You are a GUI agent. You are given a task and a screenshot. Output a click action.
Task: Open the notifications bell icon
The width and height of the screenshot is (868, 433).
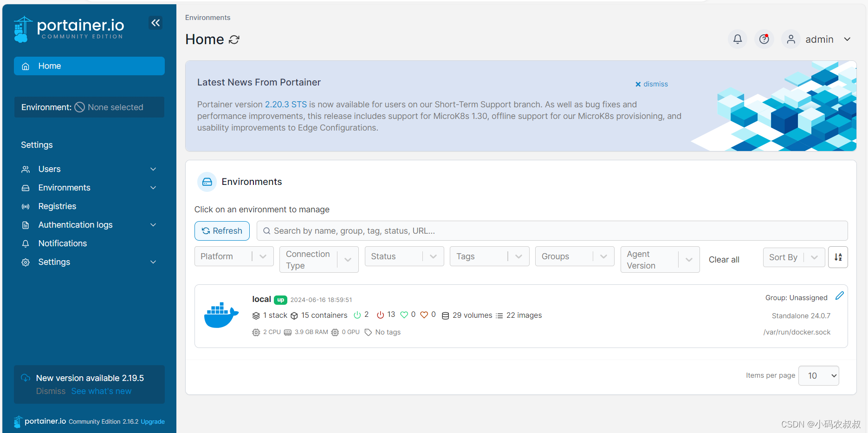738,39
